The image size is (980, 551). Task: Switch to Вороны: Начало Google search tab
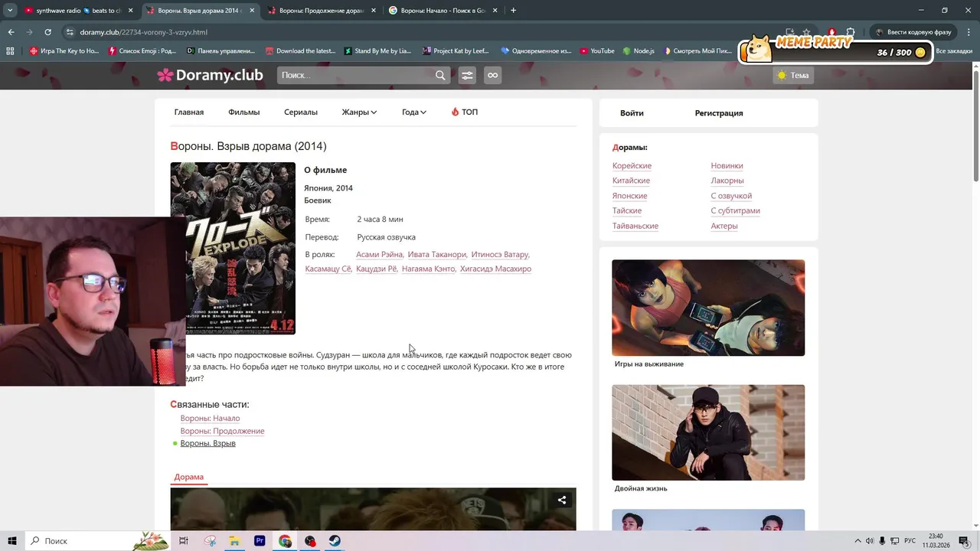(443, 11)
